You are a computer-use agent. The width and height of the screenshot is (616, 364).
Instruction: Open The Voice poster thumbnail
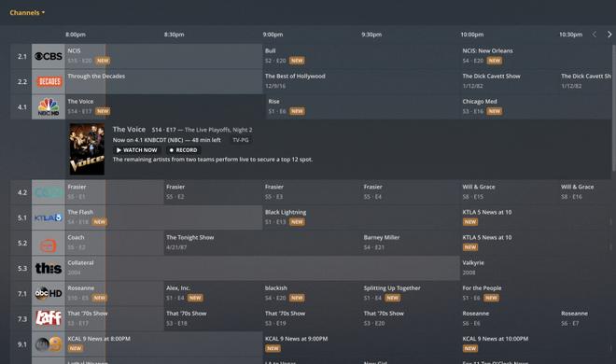point(87,149)
